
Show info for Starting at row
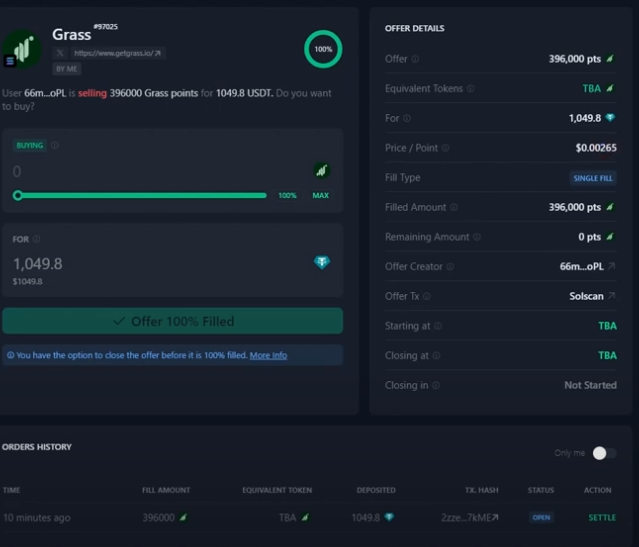pos(438,326)
